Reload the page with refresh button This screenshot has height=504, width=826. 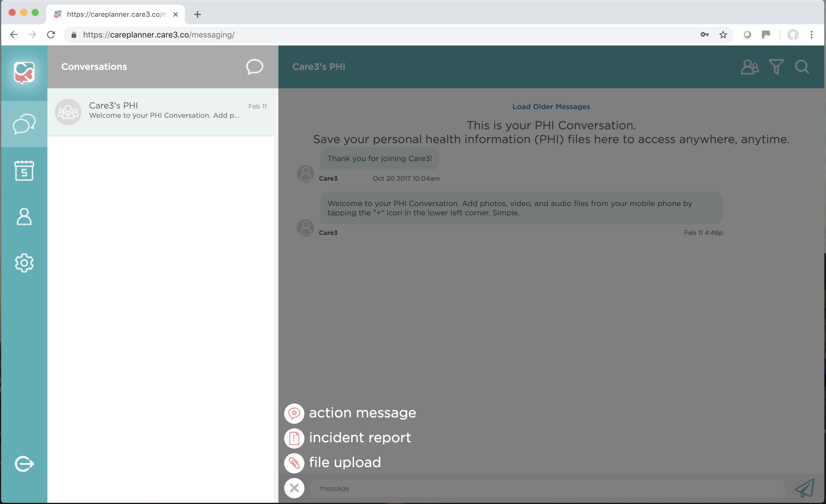51,35
